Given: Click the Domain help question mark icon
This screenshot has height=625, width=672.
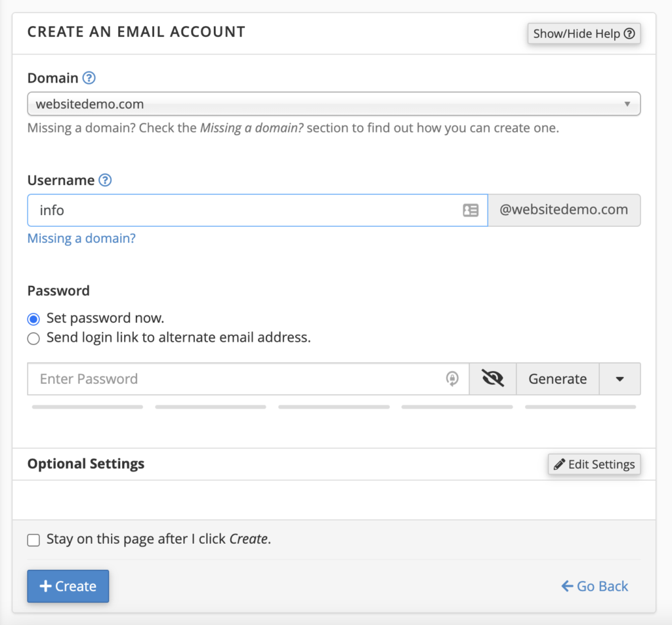Looking at the screenshot, I should click(x=89, y=78).
